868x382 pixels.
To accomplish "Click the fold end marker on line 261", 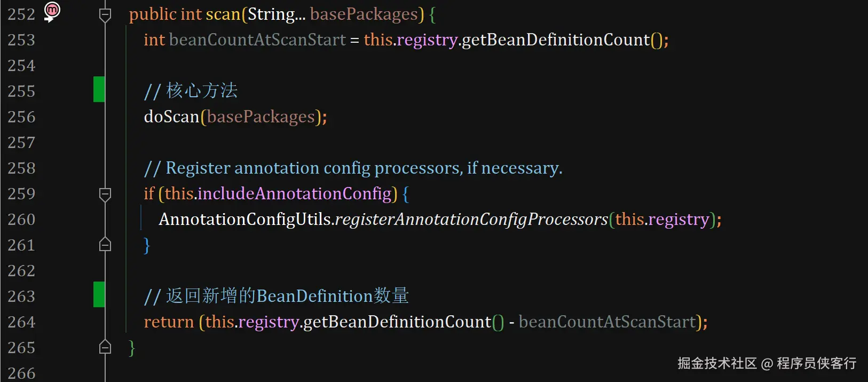I will pyautogui.click(x=105, y=245).
